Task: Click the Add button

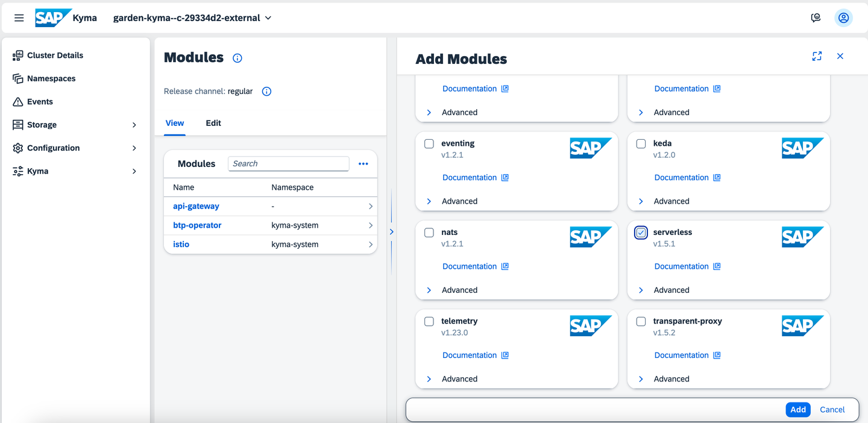Action: [x=798, y=410]
